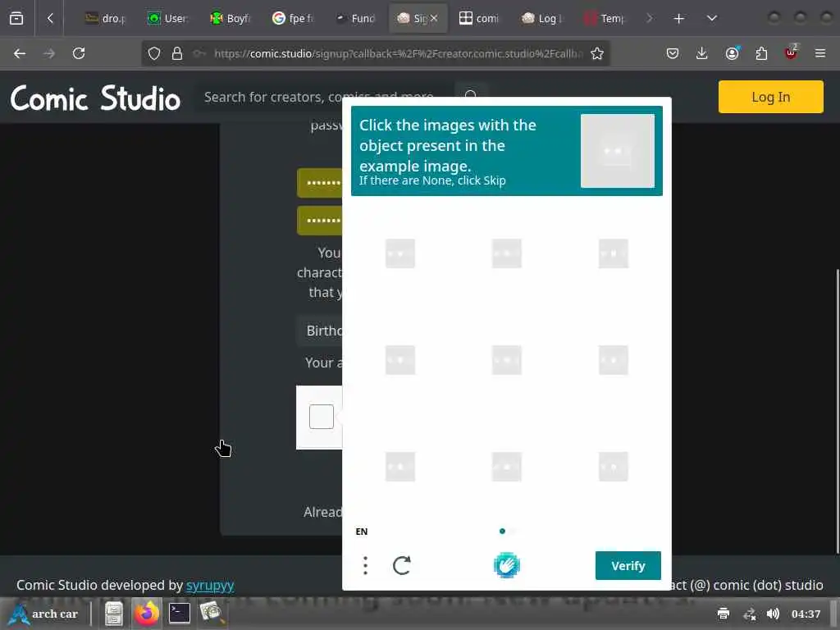Open the downloads arrow icon
This screenshot has width=840, height=630.
tap(702, 53)
